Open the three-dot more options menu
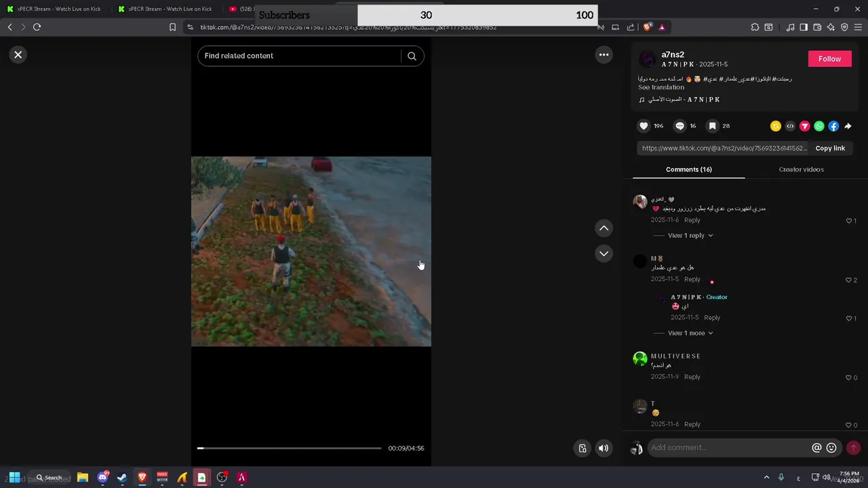This screenshot has width=868, height=488. [604, 55]
